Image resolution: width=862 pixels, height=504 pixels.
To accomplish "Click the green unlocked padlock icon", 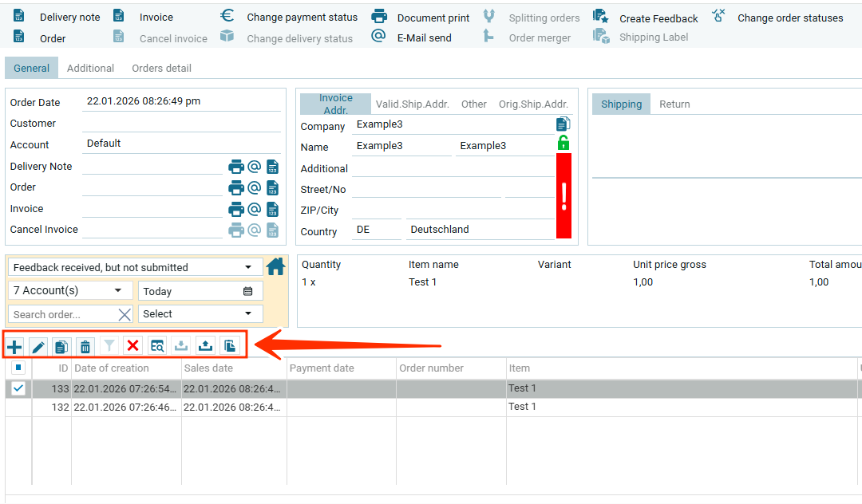I will tap(563, 144).
